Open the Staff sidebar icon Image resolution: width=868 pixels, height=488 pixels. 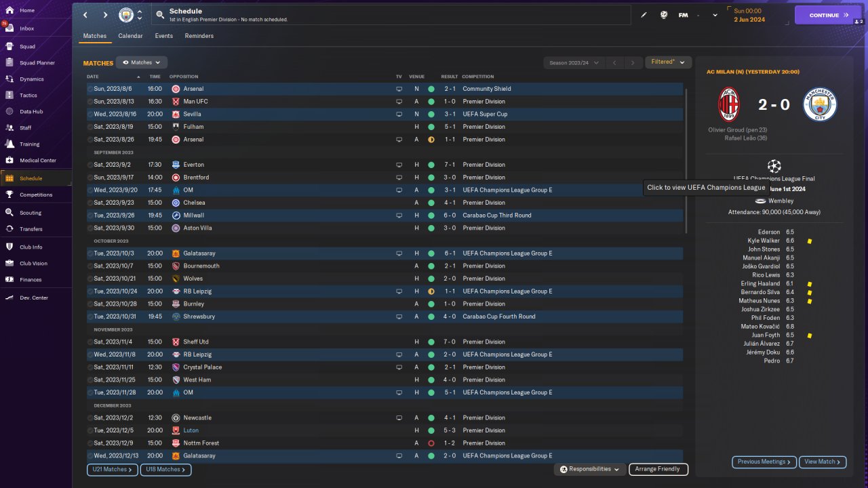[9, 127]
